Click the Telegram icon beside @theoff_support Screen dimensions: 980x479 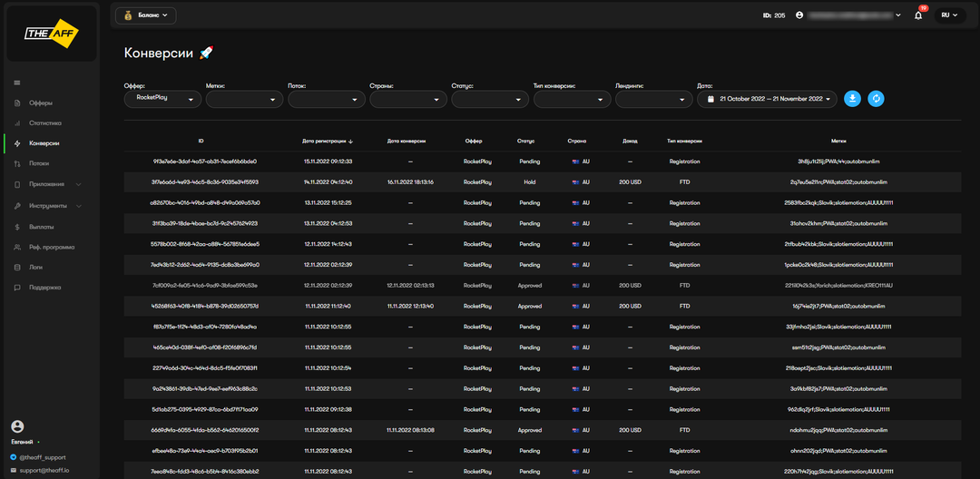13,457
